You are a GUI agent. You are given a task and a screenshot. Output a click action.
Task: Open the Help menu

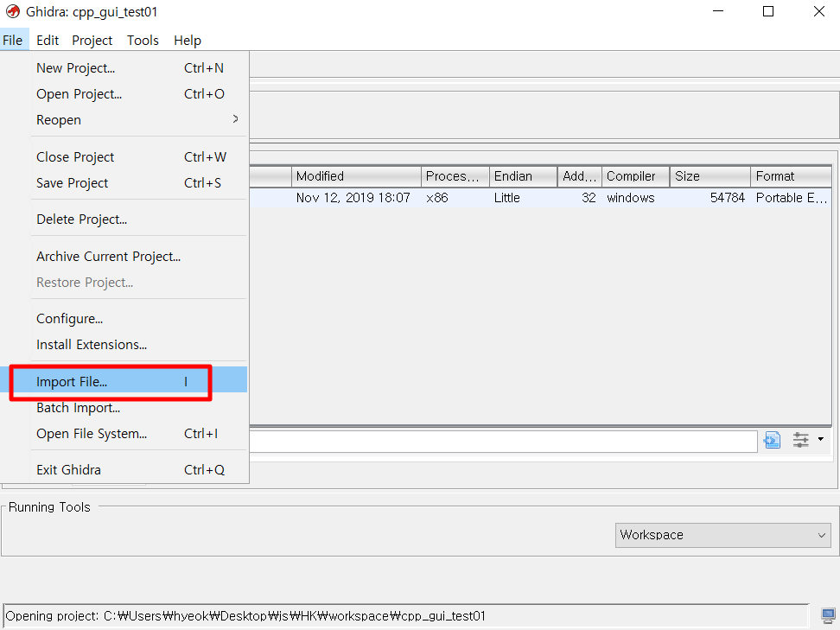[188, 40]
